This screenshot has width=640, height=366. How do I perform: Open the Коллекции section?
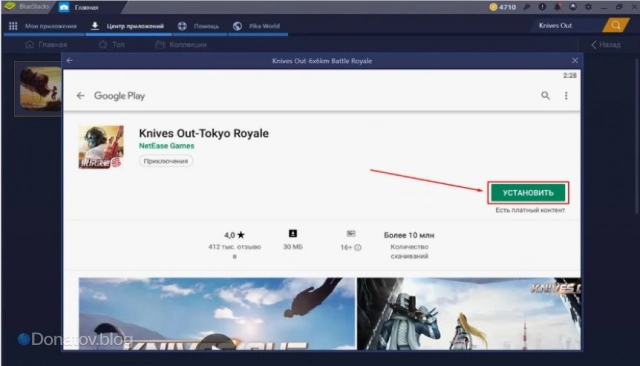[x=181, y=44]
